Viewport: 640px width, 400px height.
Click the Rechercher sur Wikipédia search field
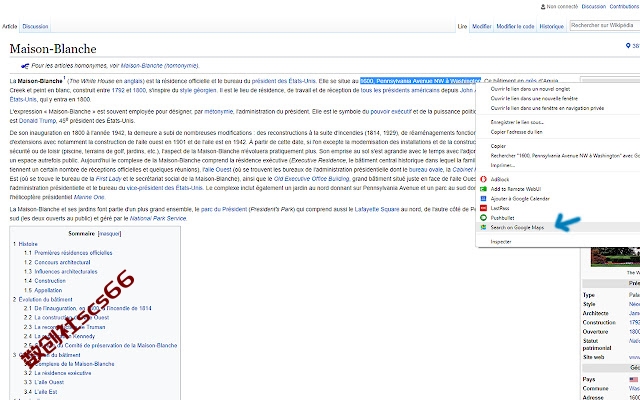(604, 25)
